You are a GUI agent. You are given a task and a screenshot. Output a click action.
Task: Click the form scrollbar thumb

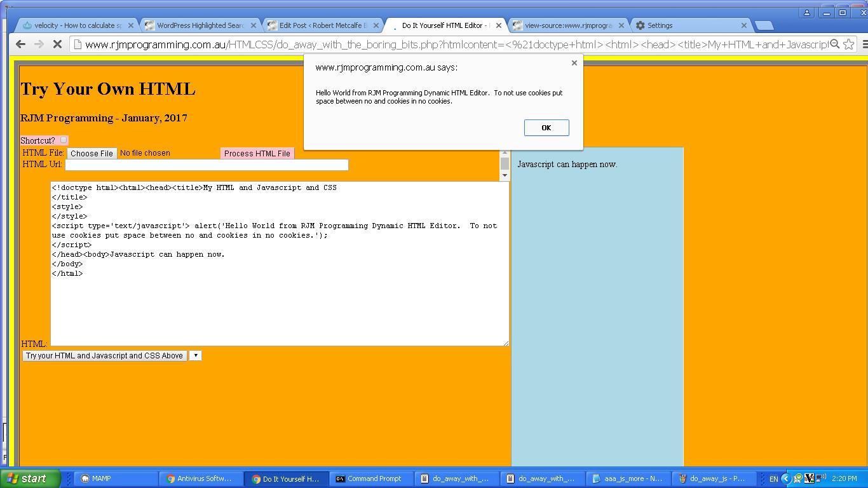pos(505,163)
